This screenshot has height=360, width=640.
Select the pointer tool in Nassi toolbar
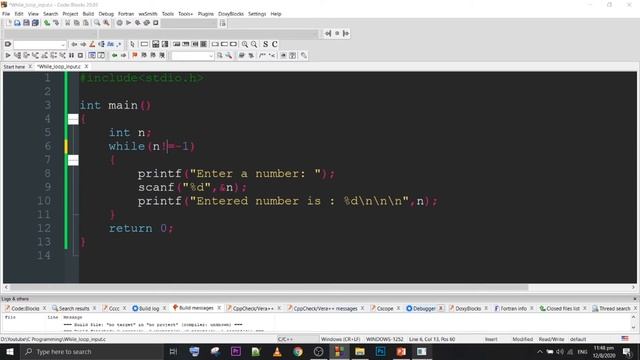click(132, 44)
